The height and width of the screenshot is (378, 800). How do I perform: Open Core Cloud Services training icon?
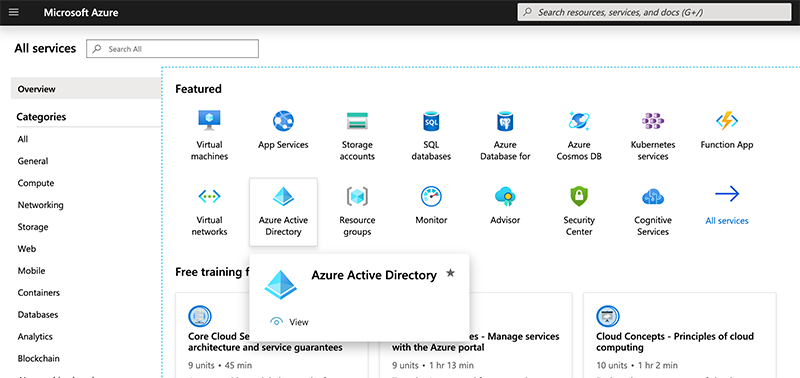(199, 316)
